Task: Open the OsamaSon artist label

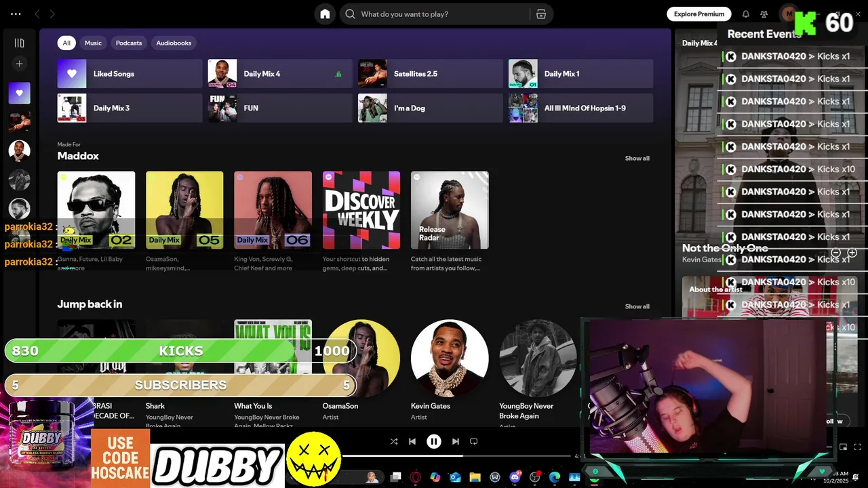Action: click(340, 406)
